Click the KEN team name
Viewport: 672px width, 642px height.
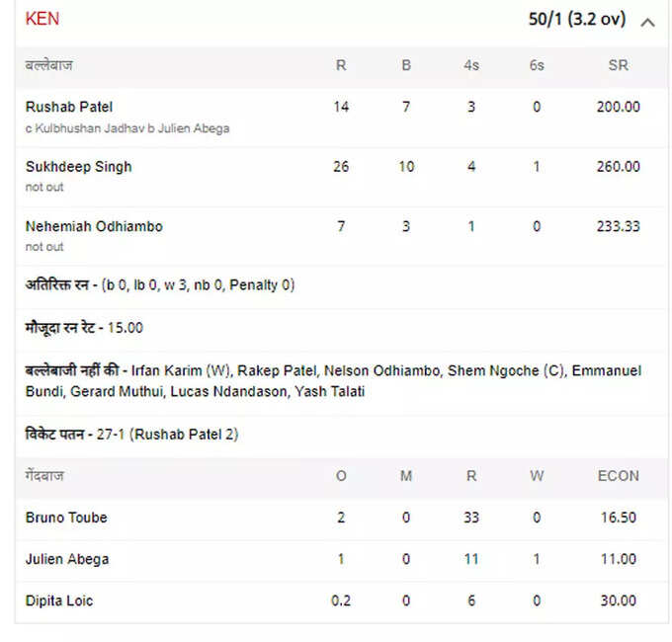42,19
